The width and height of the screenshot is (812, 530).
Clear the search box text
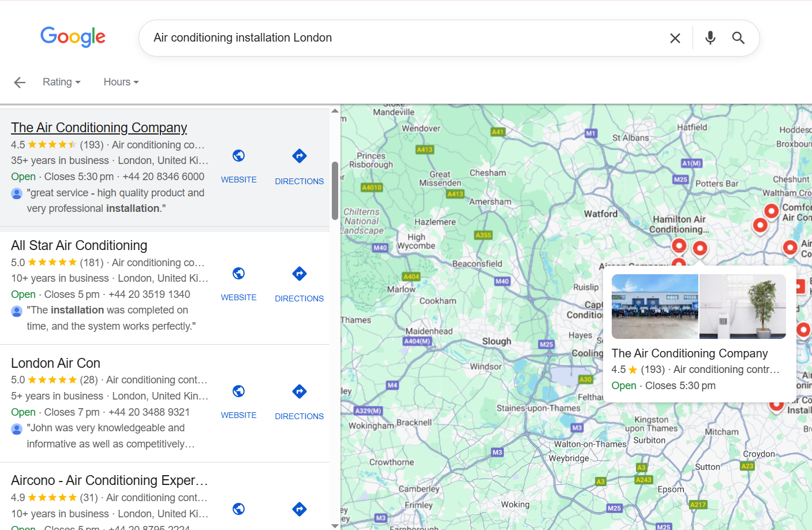[x=675, y=38]
